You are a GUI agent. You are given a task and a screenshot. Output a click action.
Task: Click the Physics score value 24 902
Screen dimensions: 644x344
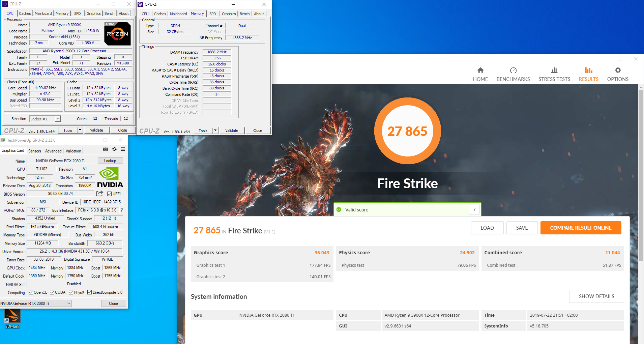(x=467, y=253)
